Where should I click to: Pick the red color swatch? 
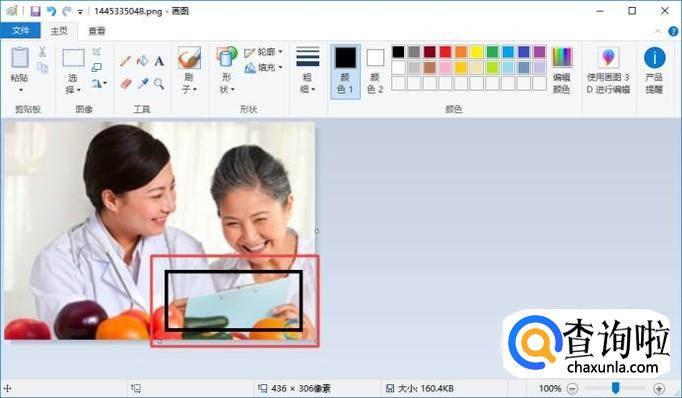445,52
